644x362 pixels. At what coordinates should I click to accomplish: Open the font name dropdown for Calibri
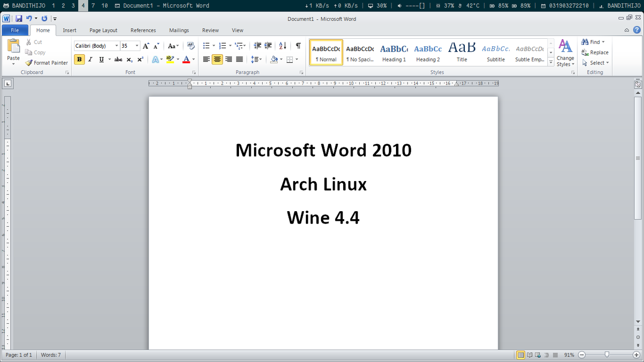click(x=117, y=46)
